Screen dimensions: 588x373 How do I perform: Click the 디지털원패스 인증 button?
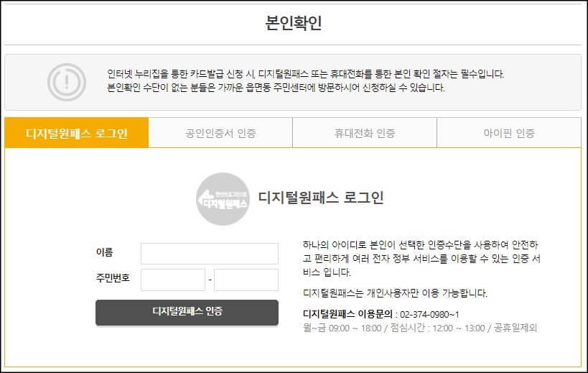click(187, 312)
